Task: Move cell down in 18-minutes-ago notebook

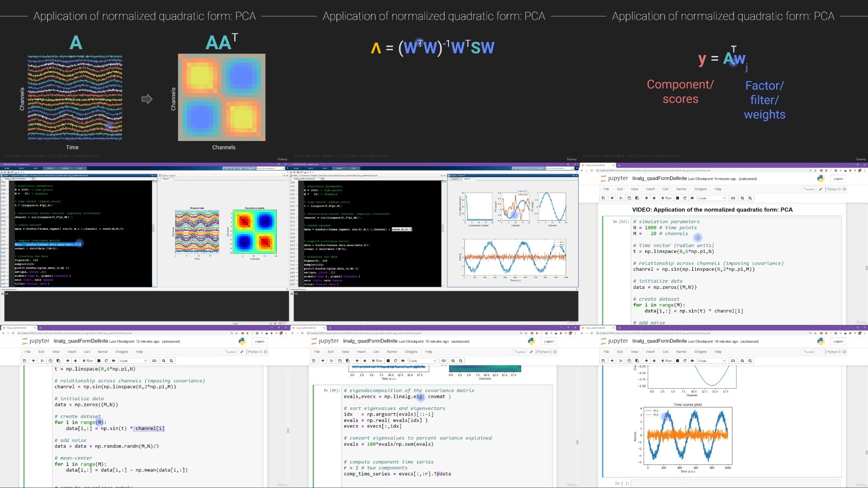Action: pyautogui.click(x=654, y=361)
